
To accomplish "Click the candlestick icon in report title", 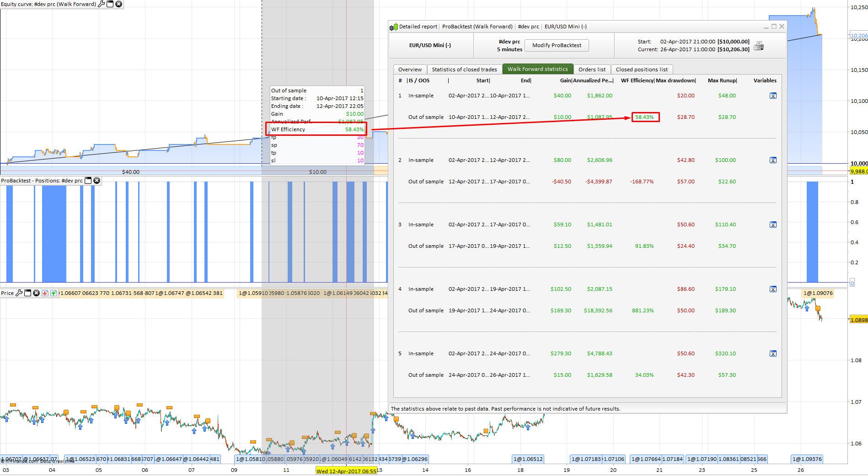I will [x=393, y=27].
